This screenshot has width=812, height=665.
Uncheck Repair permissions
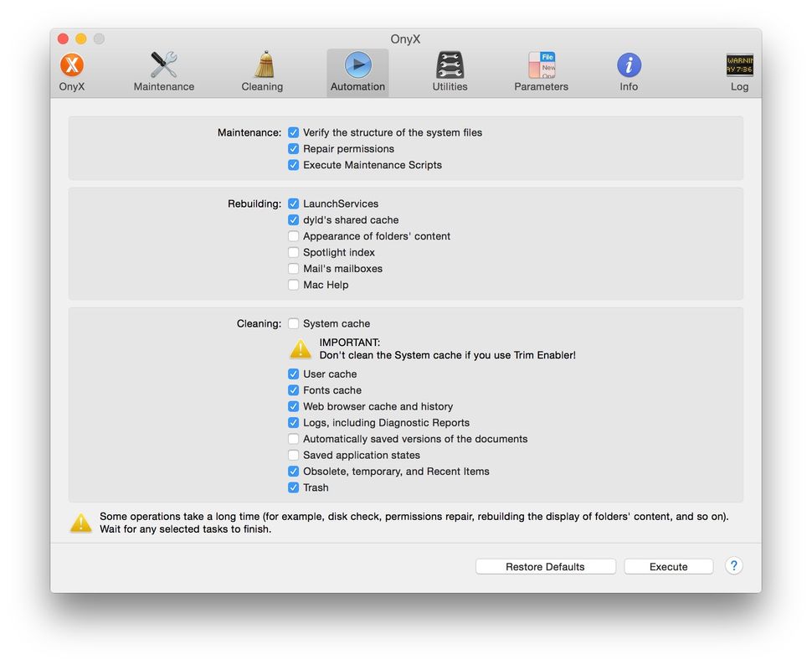(293, 148)
